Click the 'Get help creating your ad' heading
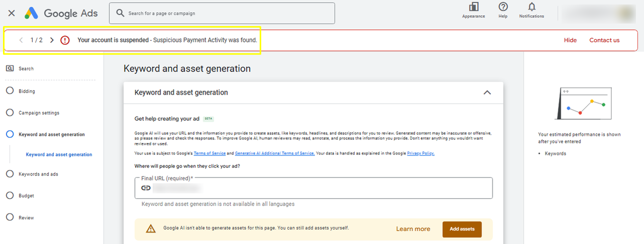The height and width of the screenshot is (244, 644). click(167, 119)
